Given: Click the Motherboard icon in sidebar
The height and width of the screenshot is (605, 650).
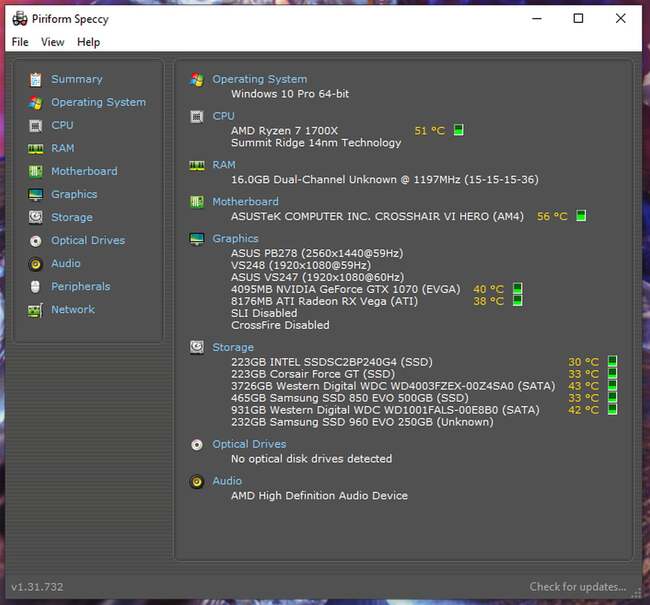Looking at the screenshot, I should 36,171.
